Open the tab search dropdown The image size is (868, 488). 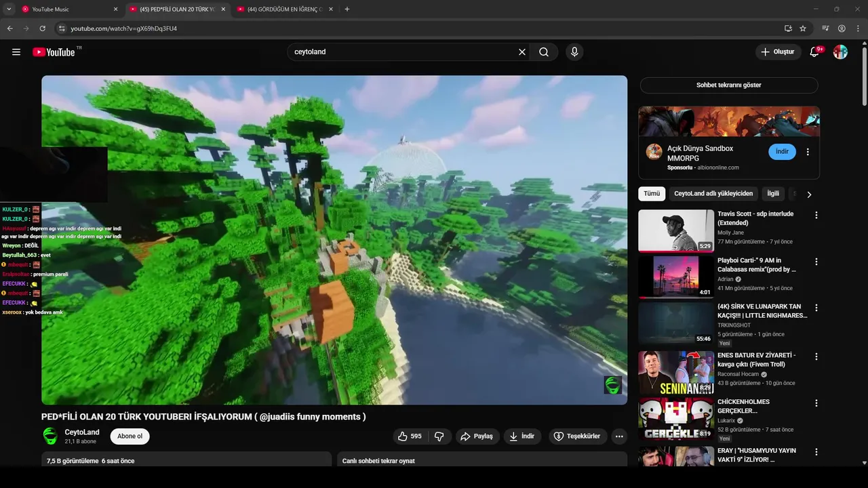point(9,9)
